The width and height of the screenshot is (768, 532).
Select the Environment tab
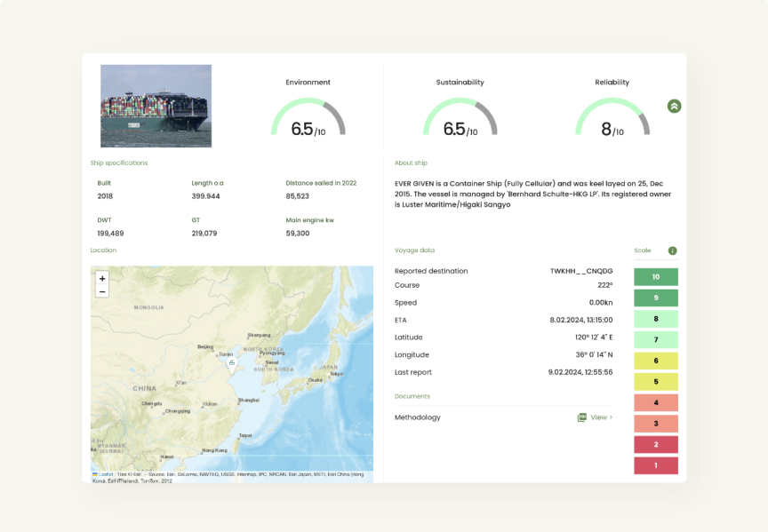click(x=308, y=82)
